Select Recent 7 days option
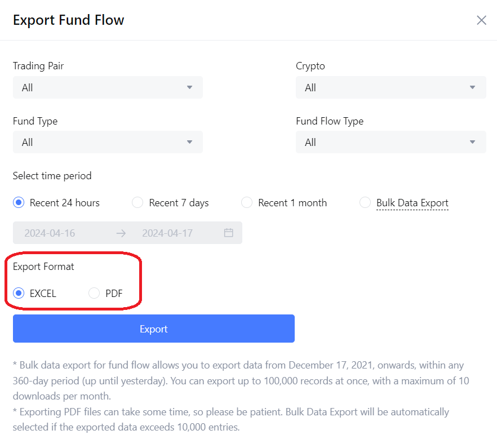This screenshot has height=448, width=497. pyautogui.click(x=137, y=203)
